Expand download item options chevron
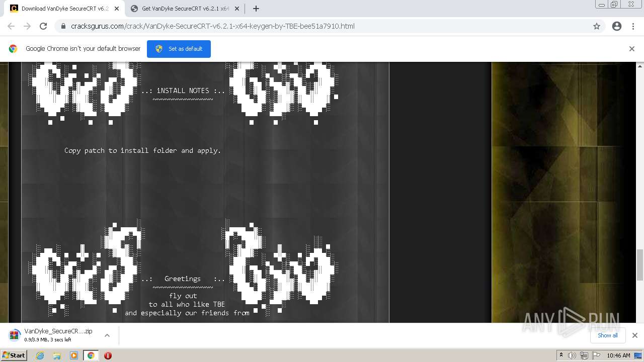Viewport: 644px width, 362px height. [107, 335]
